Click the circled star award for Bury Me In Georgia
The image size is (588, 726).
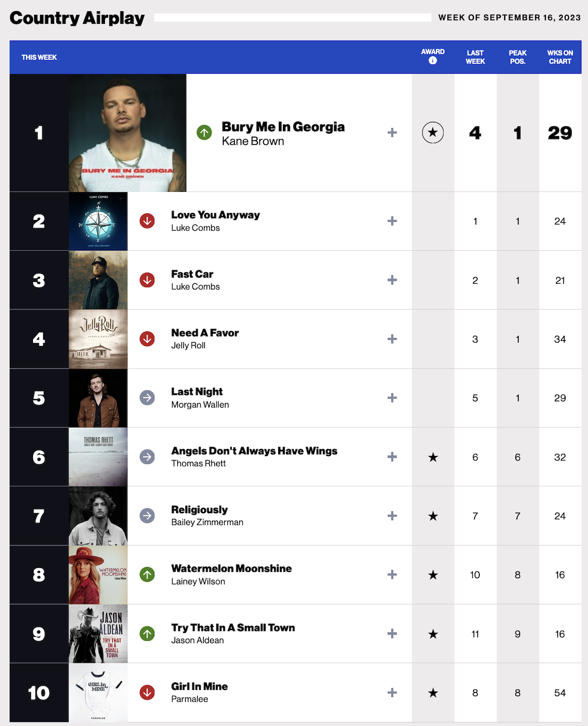click(x=433, y=133)
